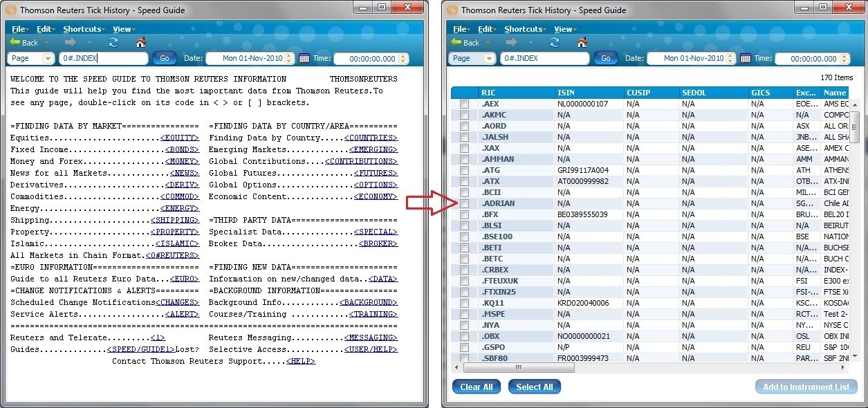Follow the <ENERGY> link
The height and width of the screenshot is (408, 868).
point(181,208)
